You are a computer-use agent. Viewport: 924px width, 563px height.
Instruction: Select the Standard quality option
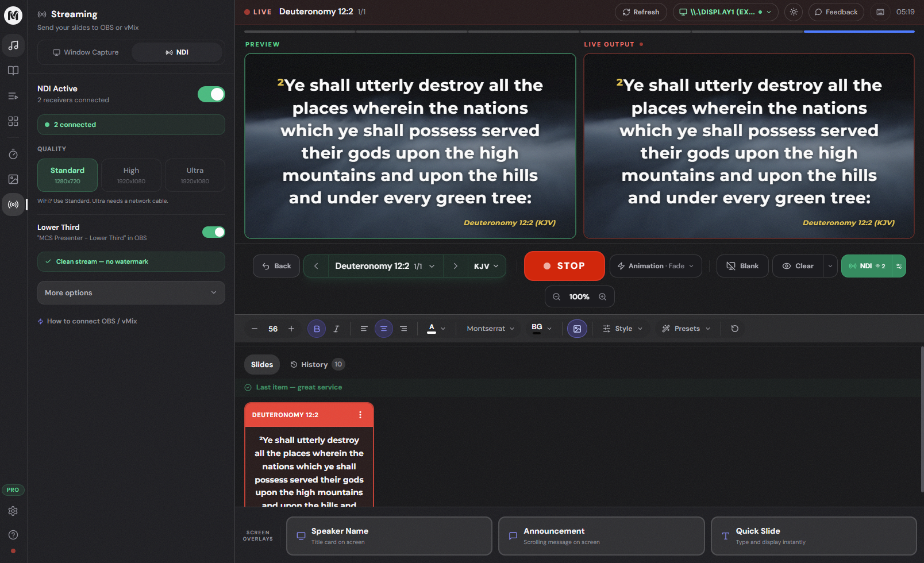pyautogui.click(x=67, y=175)
